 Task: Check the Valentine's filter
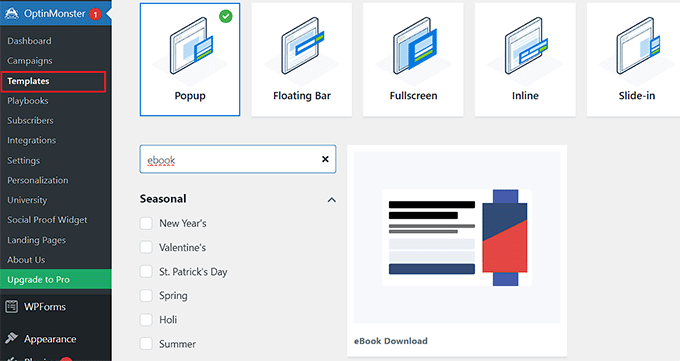pyautogui.click(x=146, y=247)
